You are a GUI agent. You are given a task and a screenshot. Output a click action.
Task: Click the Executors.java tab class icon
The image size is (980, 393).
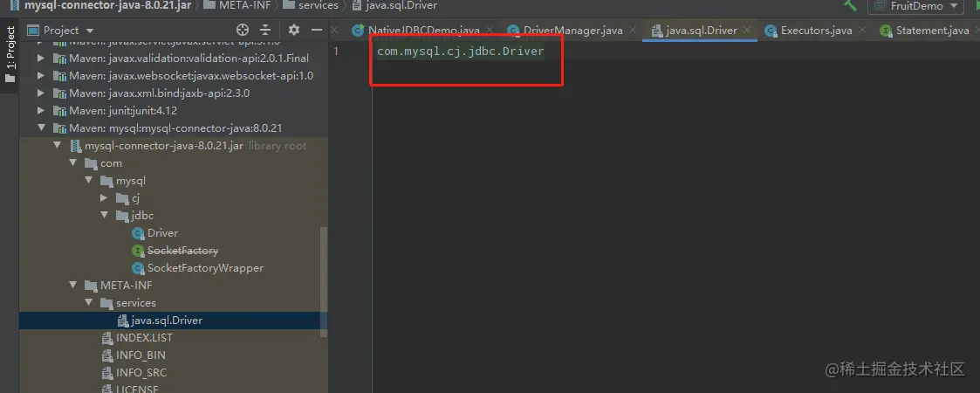771,30
